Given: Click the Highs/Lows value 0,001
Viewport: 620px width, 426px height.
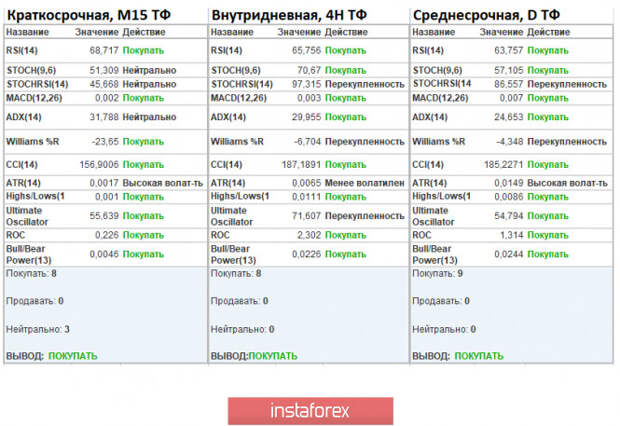Looking at the screenshot, I should [x=107, y=197].
